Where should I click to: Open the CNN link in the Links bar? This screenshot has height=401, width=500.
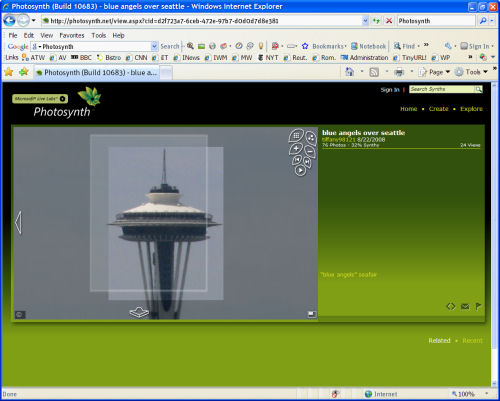(137, 58)
